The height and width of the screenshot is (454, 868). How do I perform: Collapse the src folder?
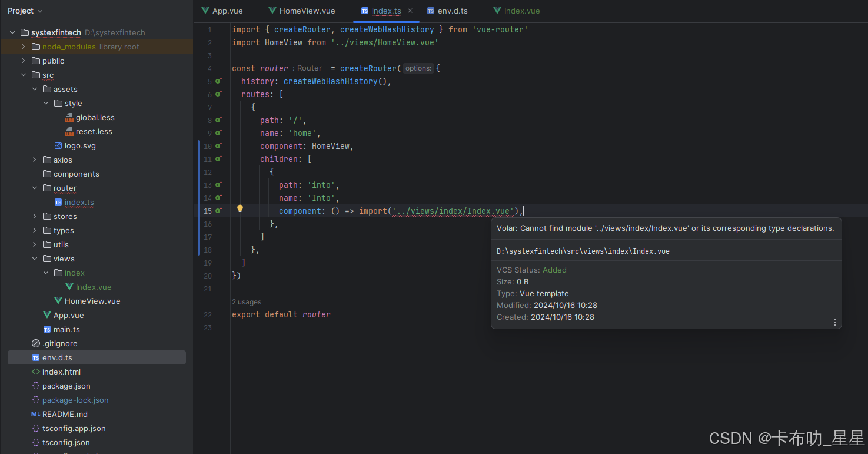coord(24,75)
